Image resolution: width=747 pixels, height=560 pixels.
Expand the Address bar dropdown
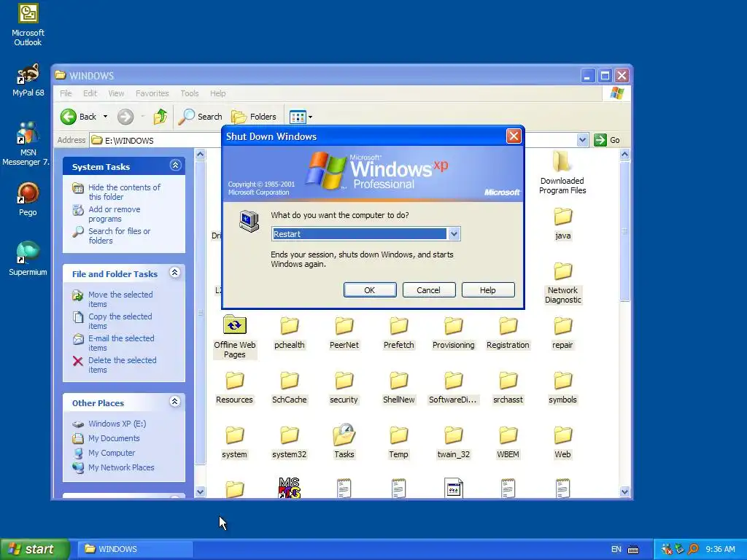[582, 140]
